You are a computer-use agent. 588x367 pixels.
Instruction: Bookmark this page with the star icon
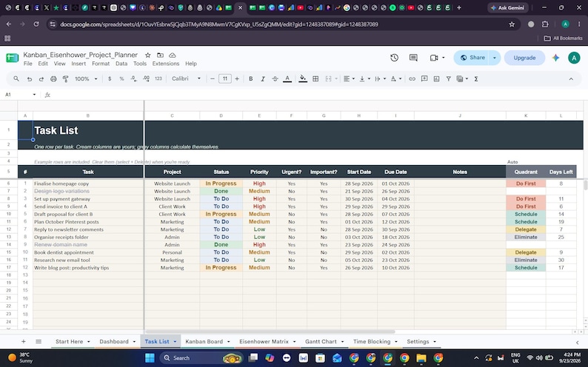pos(512,24)
